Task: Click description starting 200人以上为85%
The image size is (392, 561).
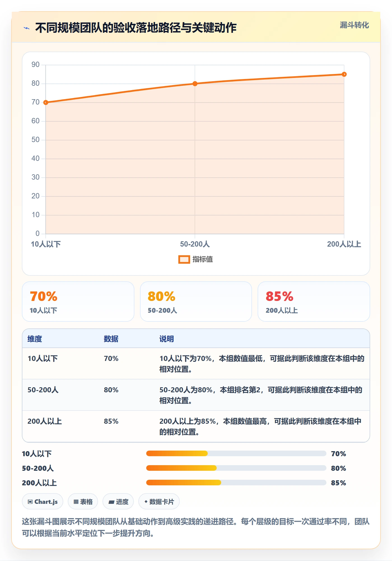Action: [x=260, y=426]
